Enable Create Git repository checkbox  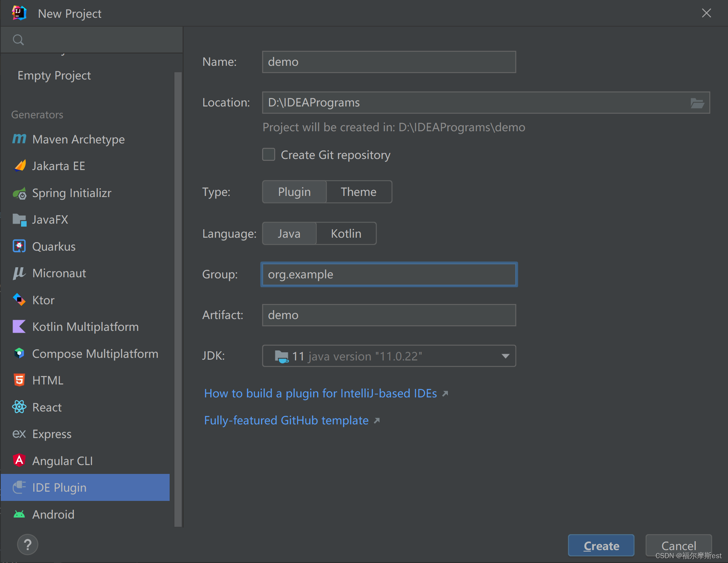click(x=269, y=155)
